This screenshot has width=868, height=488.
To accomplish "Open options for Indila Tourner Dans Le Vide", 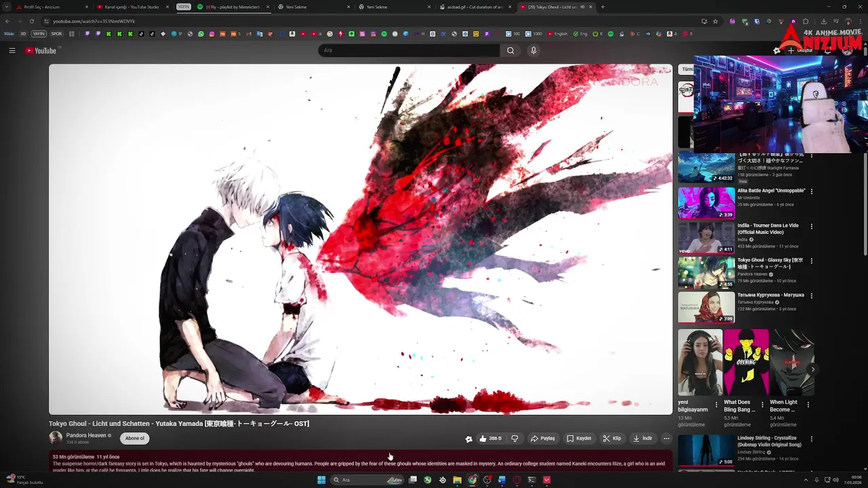I will [x=811, y=226].
